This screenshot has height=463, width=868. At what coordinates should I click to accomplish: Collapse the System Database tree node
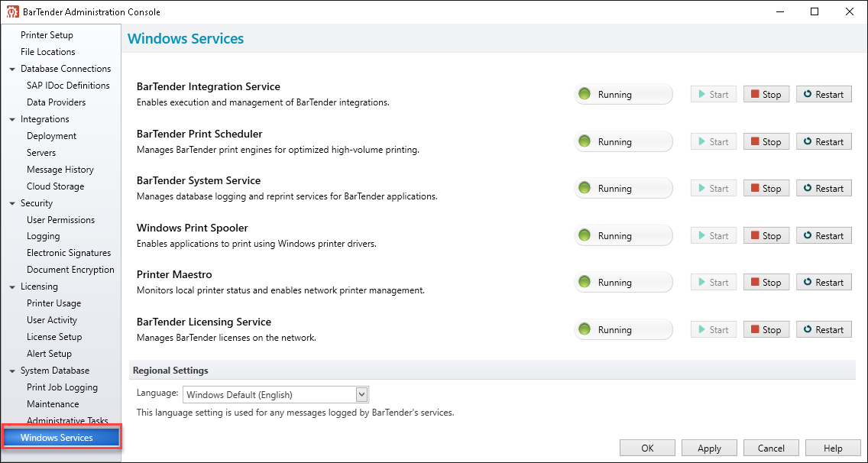pos(12,371)
